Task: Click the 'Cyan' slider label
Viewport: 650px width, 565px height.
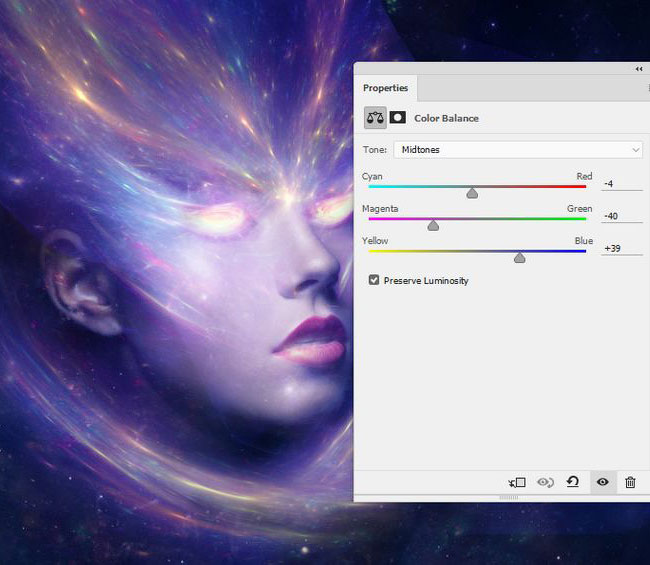Action: coord(372,177)
